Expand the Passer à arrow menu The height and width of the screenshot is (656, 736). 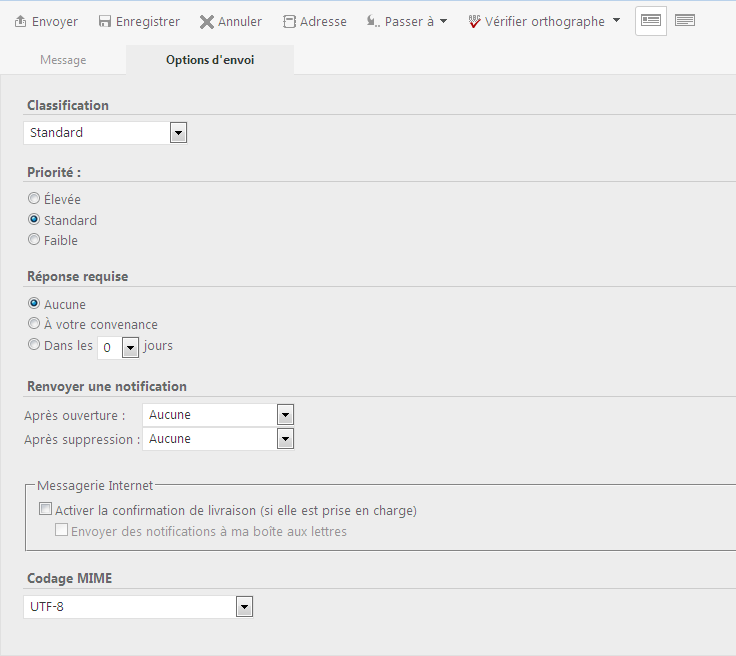click(444, 21)
